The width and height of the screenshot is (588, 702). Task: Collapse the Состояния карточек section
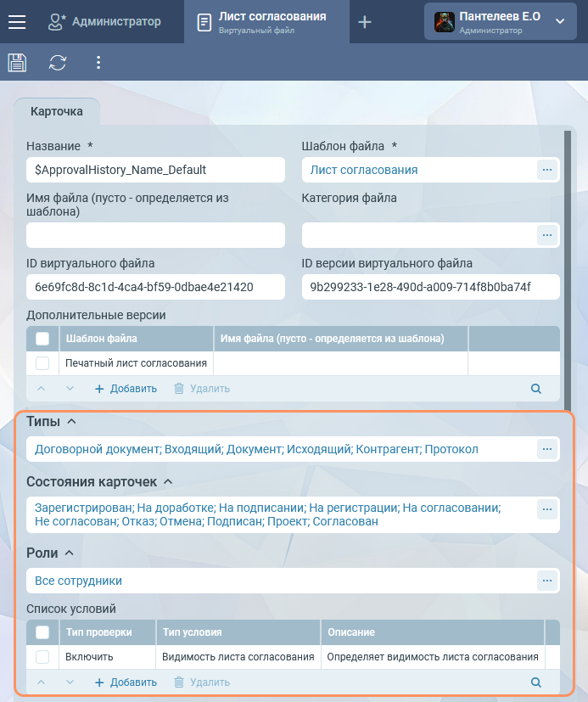click(x=168, y=481)
